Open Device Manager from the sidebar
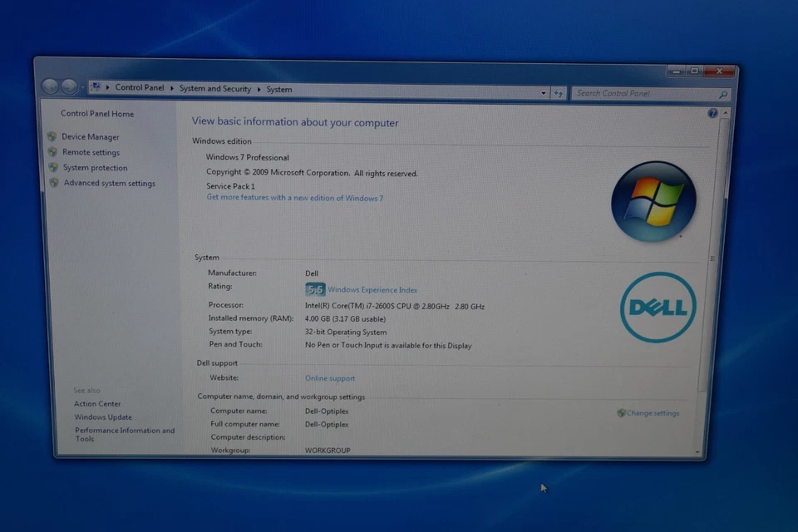This screenshot has width=798, height=532. coord(91,136)
